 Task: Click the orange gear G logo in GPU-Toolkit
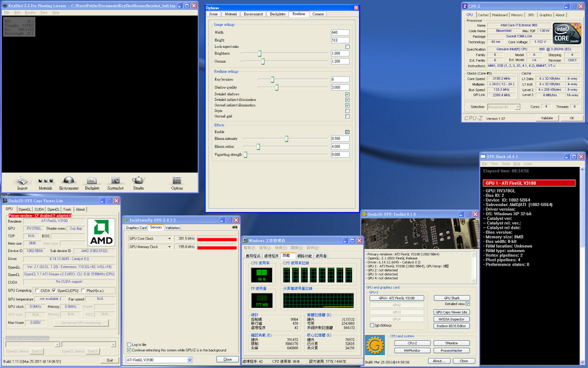click(x=375, y=345)
